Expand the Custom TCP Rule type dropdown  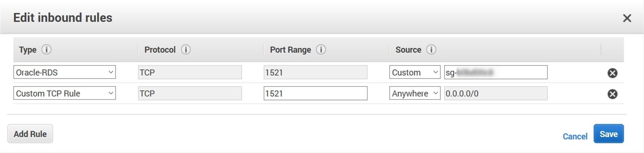click(x=64, y=93)
